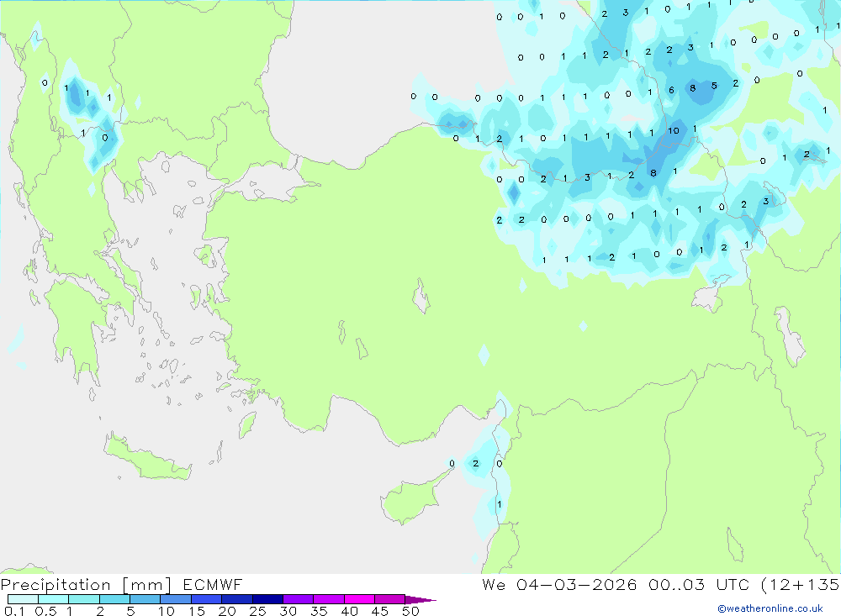Choose the 25–30 mm dark navy legend box
This screenshot has height=616, width=841.
267,599
